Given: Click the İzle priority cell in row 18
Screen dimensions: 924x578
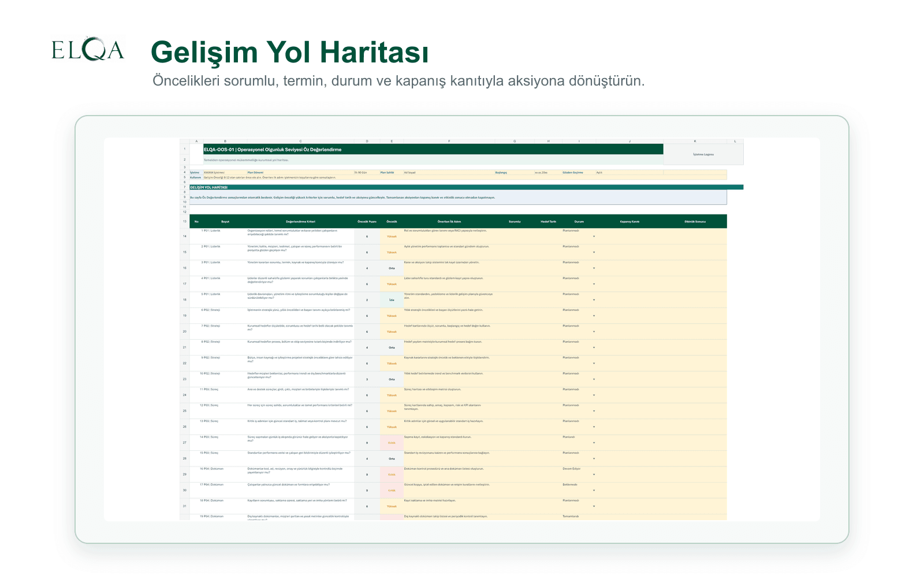Looking at the screenshot, I should (392, 300).
